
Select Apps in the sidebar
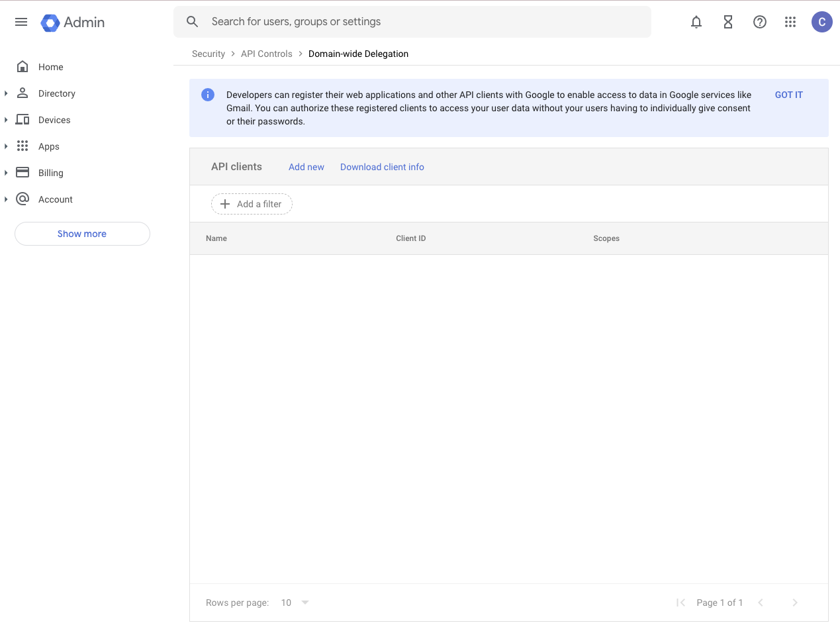[48, 146]
